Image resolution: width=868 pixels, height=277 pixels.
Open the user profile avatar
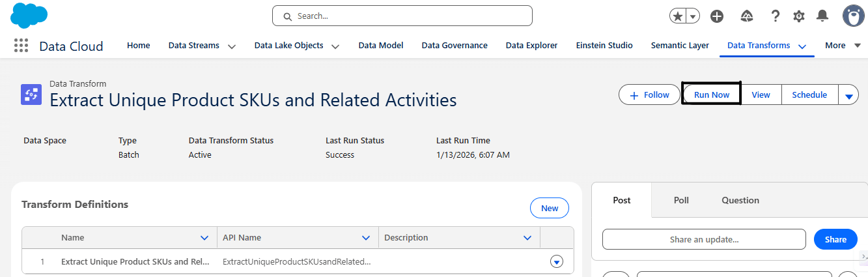[854, 16]
